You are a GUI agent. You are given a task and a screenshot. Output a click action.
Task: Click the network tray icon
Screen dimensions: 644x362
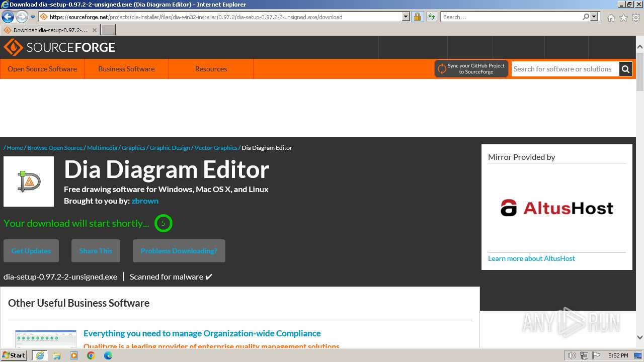584,355
